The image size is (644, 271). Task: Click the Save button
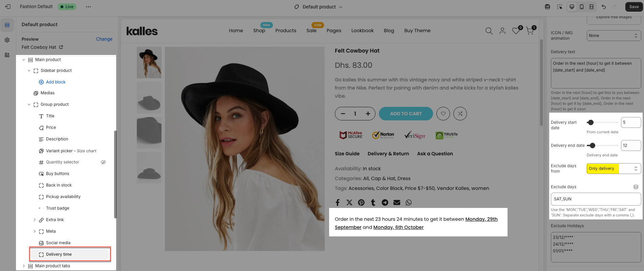(x=634, y=7)
